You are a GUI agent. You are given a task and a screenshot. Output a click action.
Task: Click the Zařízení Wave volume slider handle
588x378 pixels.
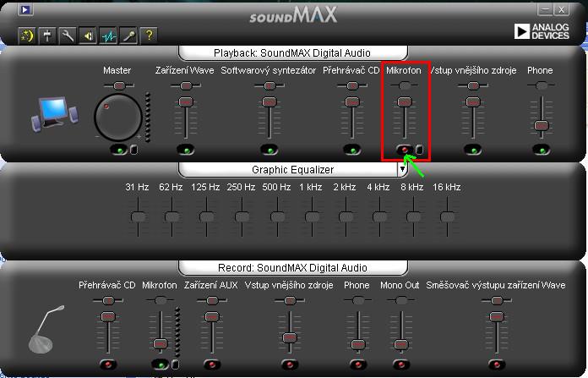coord(186,101)
